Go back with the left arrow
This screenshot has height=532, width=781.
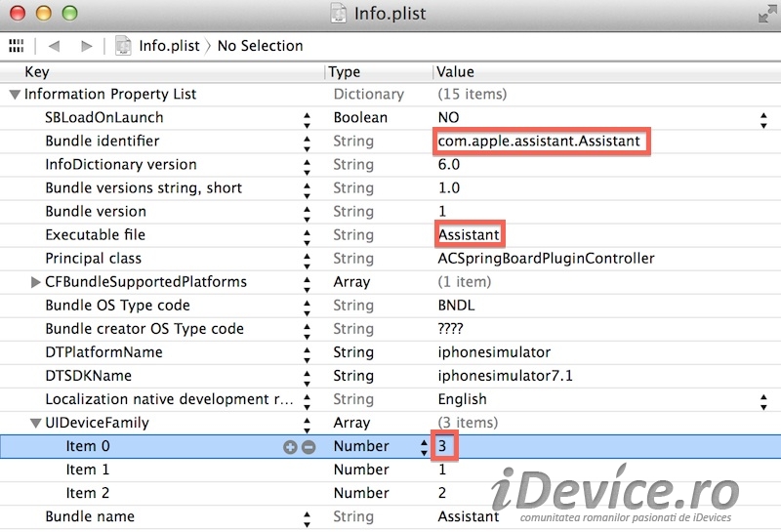point(55,46)
